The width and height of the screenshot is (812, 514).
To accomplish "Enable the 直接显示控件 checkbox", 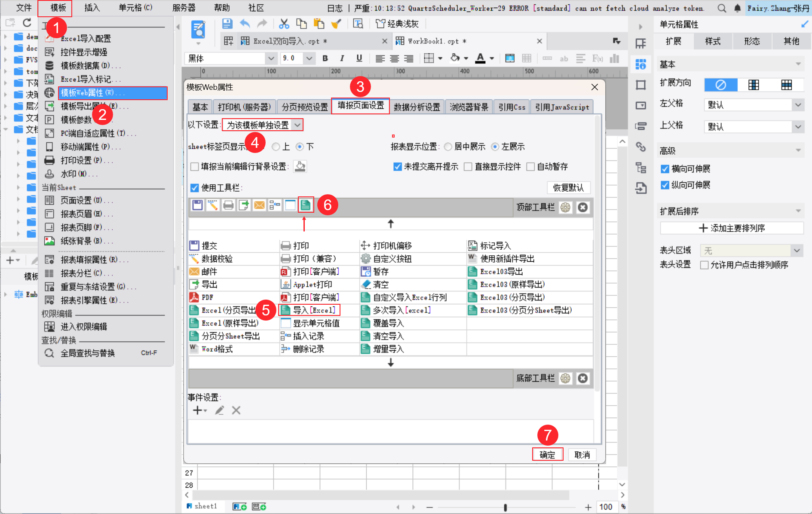I will 468,166.
